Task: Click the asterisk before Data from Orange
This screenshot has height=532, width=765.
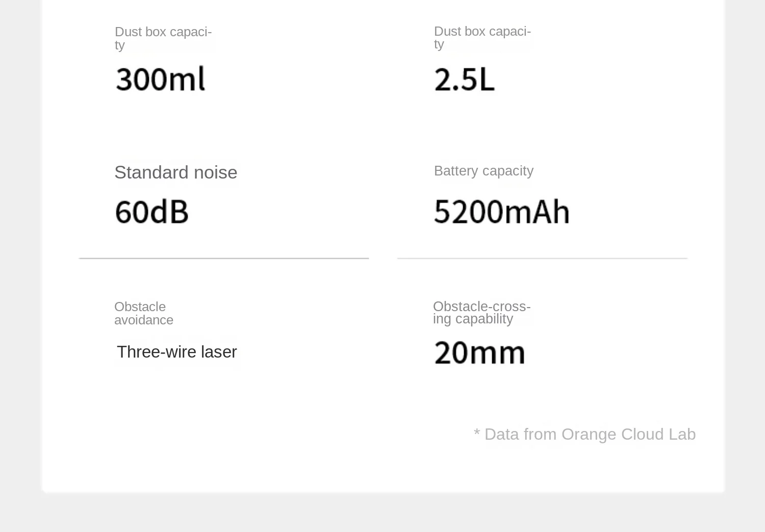Action: point(477,433)
